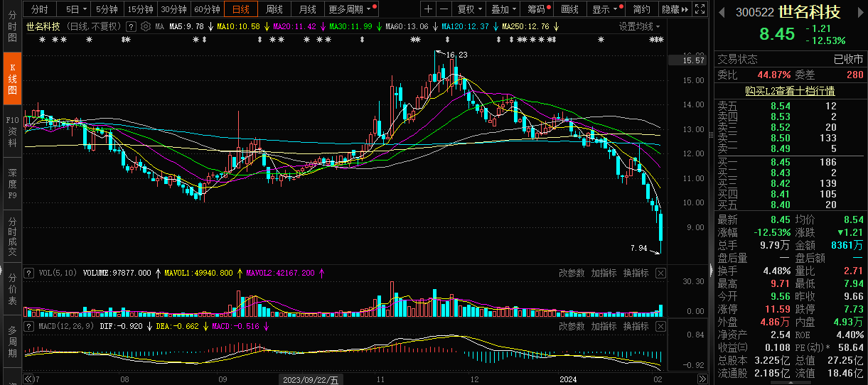
Task: Click the MACD panel help question icon
Action: (x=29, y=326)
